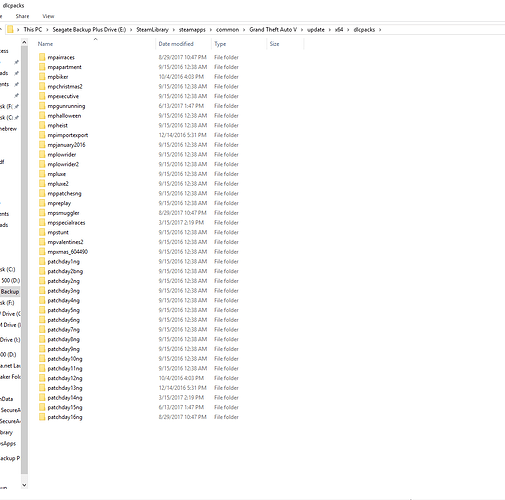Select Backup drive in navigation pane
This screenshot has height=500, width=505.
pyautogui.click(x=10, y=292)
